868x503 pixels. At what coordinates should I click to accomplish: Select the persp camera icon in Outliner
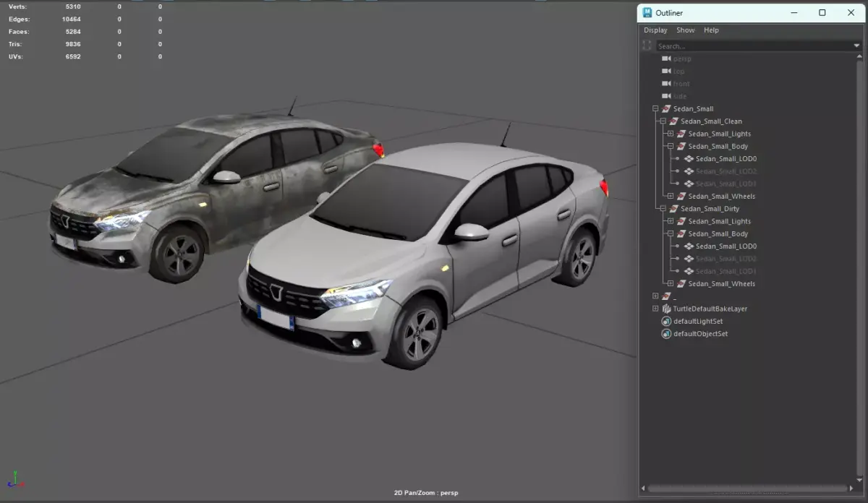point(666,59)
